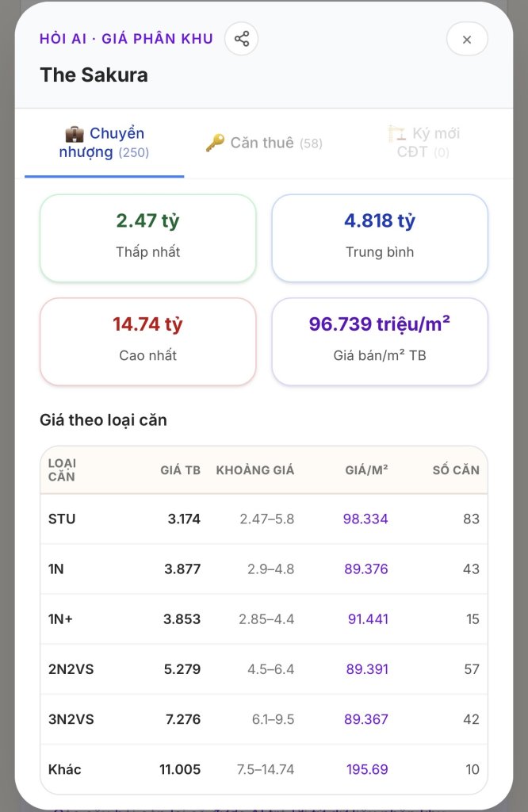Viewport: 528px width, 812px height.
Task: Click the crane icon for Ký mới CĐT
Action: pos(397,133)
